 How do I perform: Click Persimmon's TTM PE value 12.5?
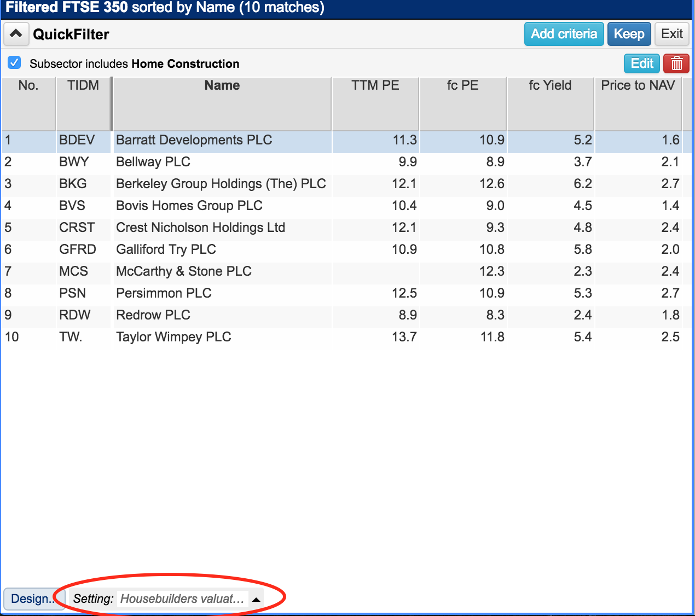pyautogui.click(x=404, y=293)
